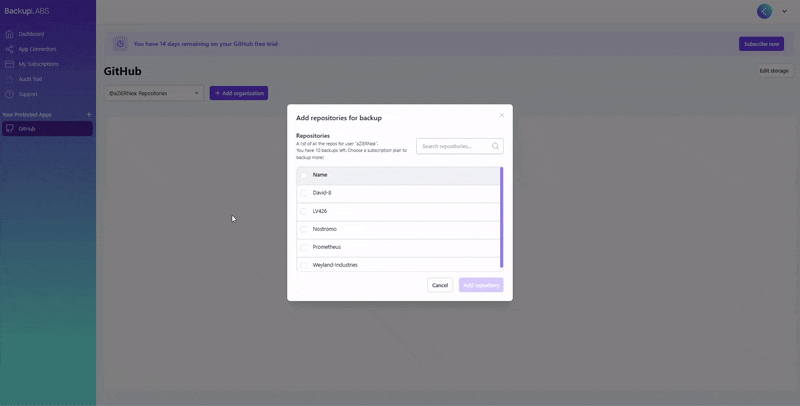
Task: Click into the Search repositories field
Action: tap(460, 146)
